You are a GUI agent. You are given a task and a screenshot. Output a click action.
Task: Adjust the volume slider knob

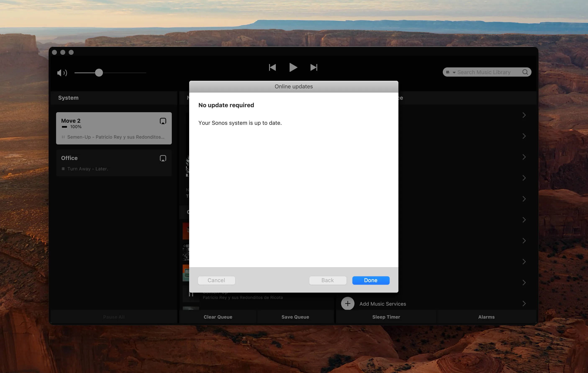click(99, 73)
